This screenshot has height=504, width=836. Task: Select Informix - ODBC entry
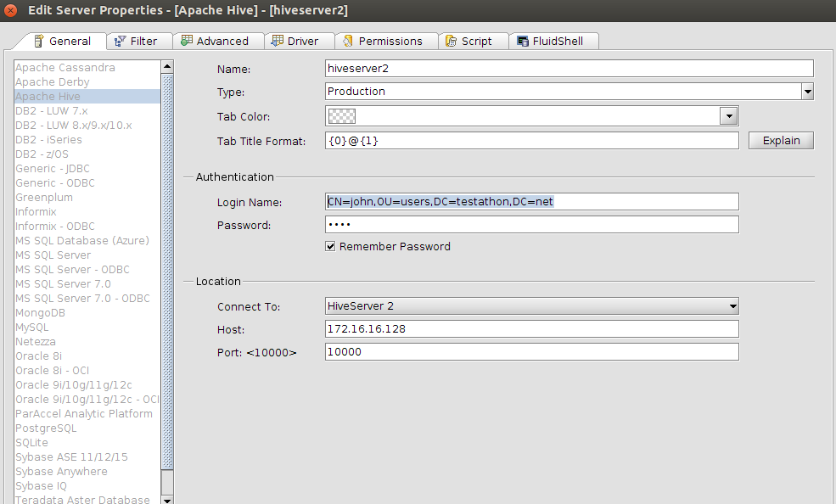(87, 226)
